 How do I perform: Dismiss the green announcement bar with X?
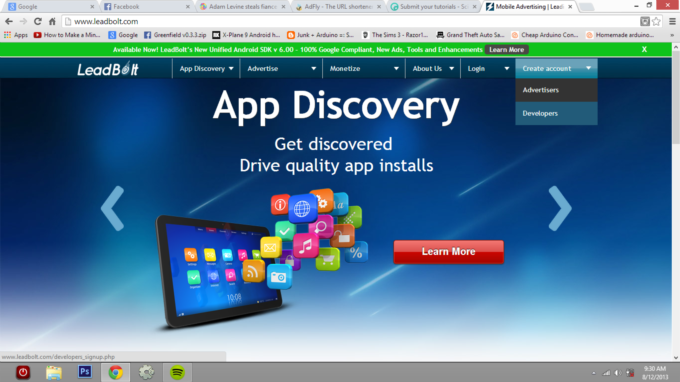pyautogui.click(x=644, y=49)
